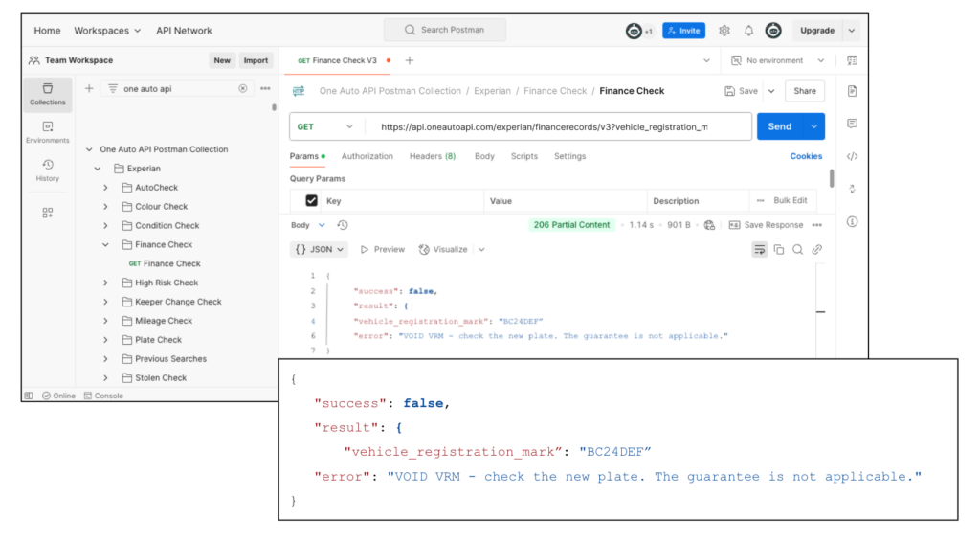Switch to the Settings tab
The width and height of the screenshot is (980, 544).
point(570,156)
